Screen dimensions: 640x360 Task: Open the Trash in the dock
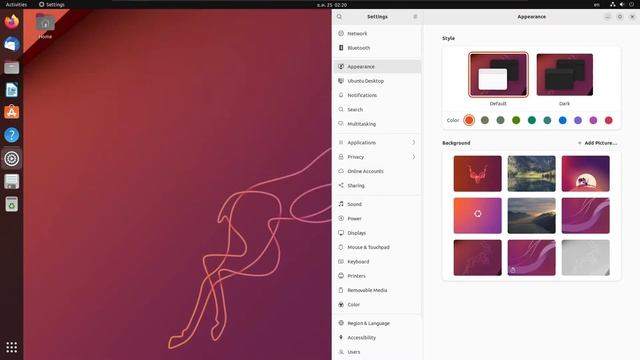coord(11,204)
